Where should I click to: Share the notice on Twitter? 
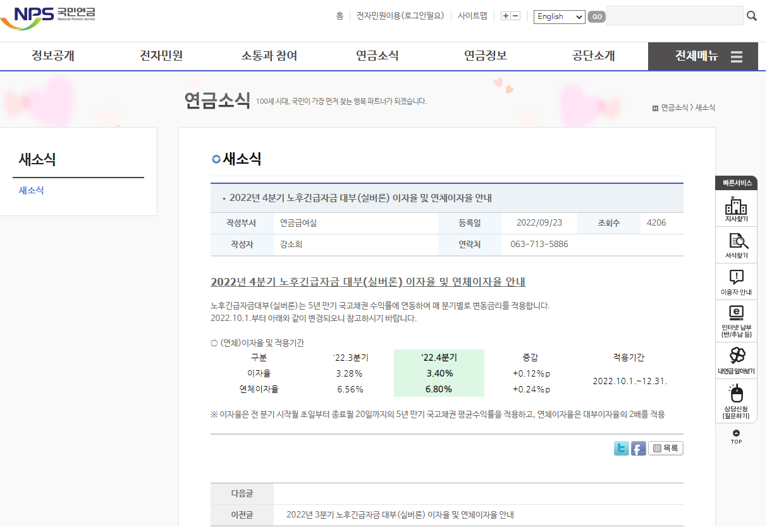(x=621, y=448)
